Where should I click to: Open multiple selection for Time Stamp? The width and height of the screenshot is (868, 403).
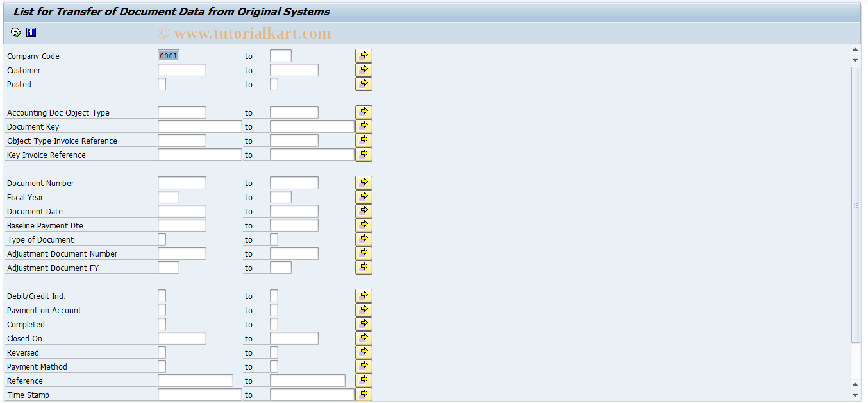tap(363, 395)
